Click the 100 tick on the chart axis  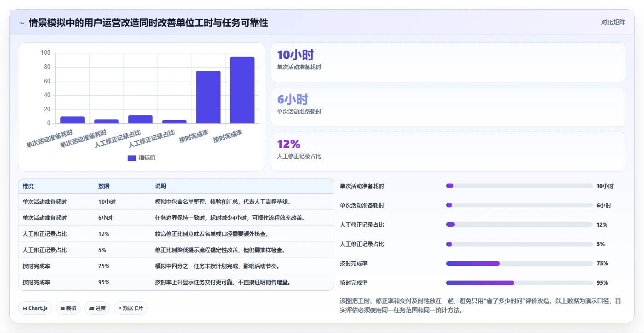coord(46,53)
